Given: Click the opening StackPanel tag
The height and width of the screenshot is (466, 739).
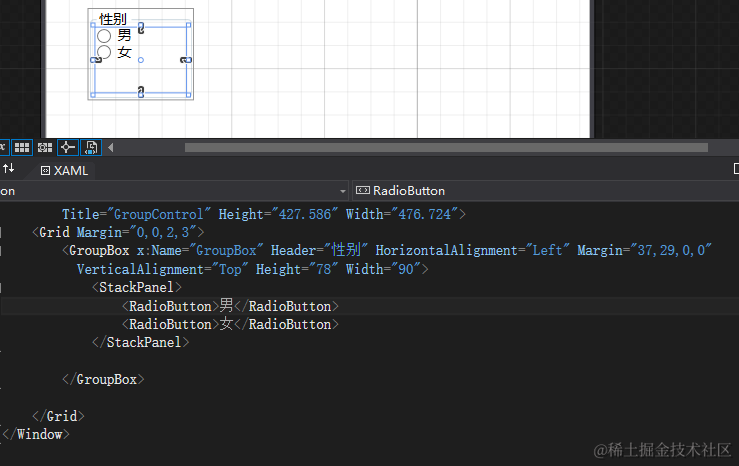Looking at the screenshot, I should coord(137,287).
